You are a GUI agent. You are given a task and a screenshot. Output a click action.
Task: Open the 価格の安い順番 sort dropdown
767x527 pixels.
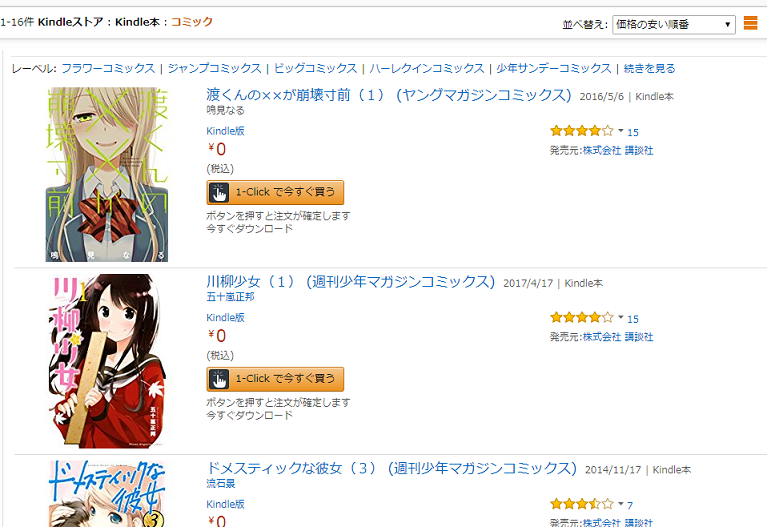(674, 24)
